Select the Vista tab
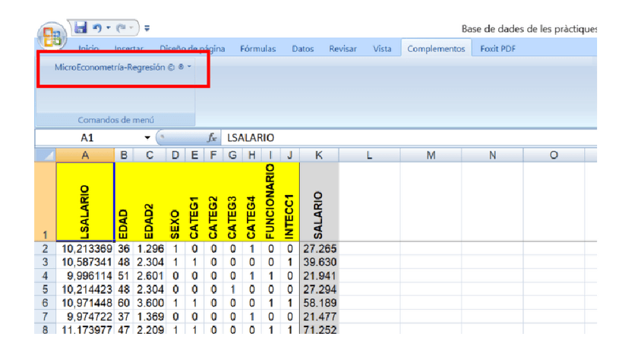The width and height of the screenshot is (644, 362). point(382,49)
